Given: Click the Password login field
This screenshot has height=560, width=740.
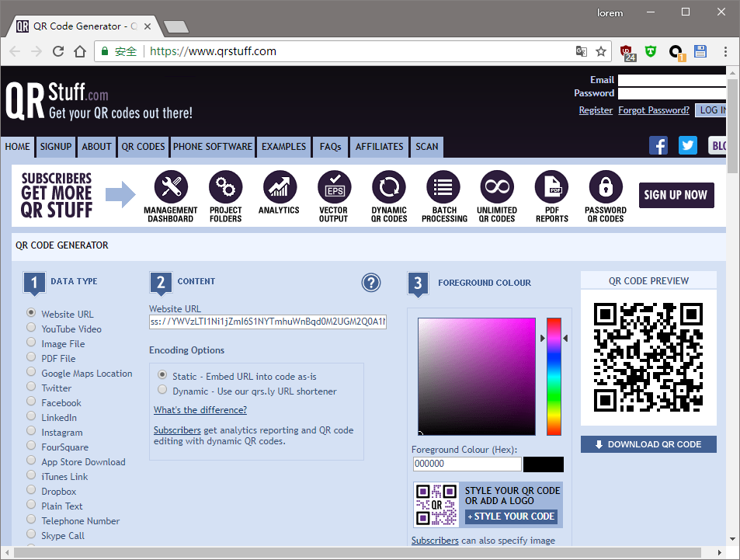Looking at the screenshot, I should click(672, 93).
